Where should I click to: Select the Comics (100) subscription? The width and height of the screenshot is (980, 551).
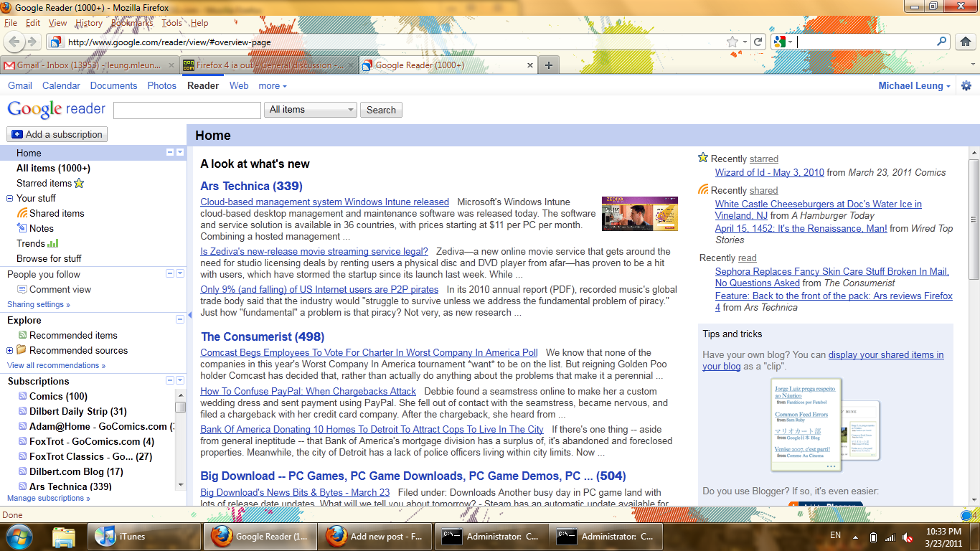coord(58,396)
